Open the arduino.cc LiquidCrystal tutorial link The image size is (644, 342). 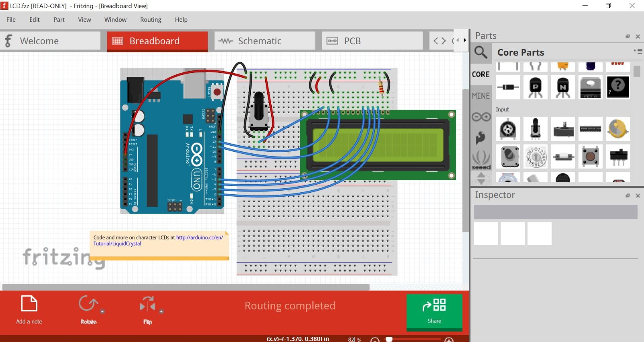coord(199,238)
